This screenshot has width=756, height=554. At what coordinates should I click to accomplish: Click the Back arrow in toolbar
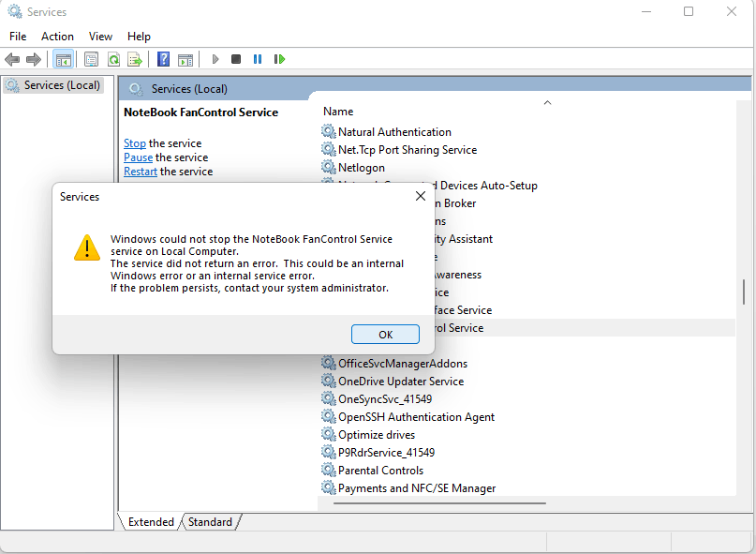12,59
